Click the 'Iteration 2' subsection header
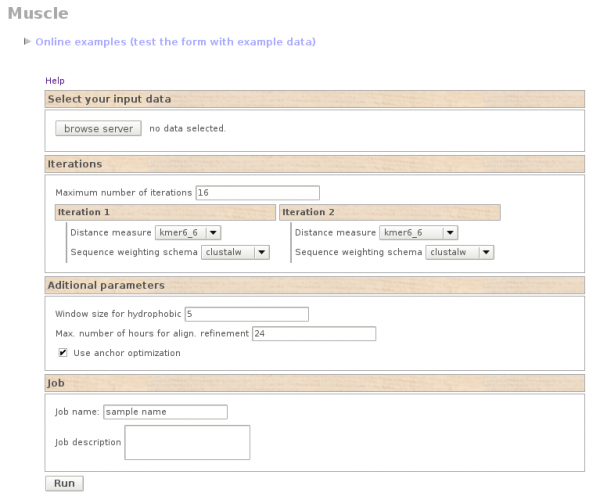Image resolution: width=600 pixels, height=500 pixels. pos(390,212)
